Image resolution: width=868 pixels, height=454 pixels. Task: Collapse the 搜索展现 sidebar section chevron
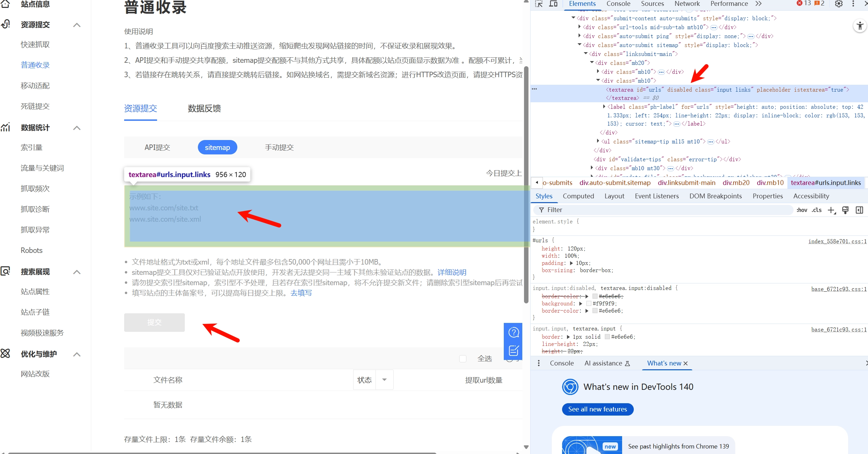(77, 272)
